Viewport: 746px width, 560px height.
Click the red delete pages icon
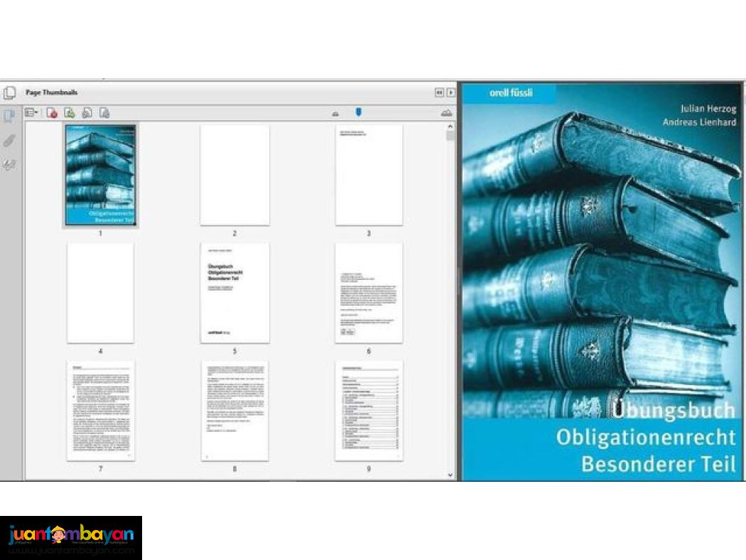click(x=53, y=113)
